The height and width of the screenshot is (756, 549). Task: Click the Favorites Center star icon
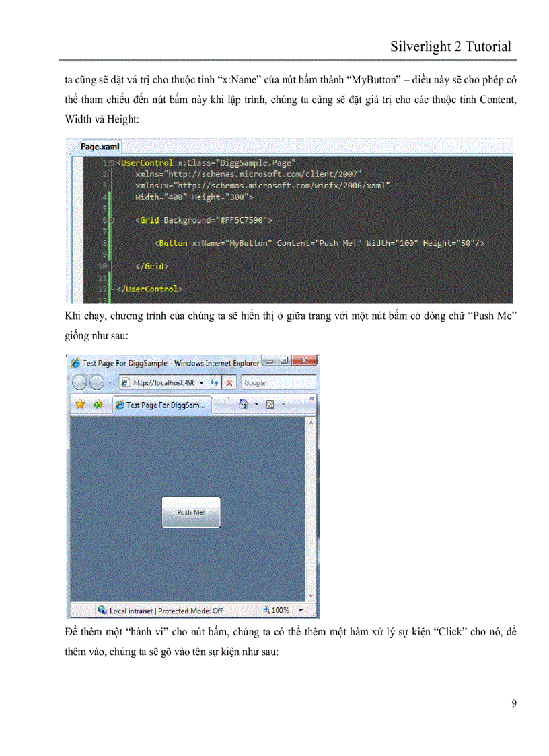pos(79,403)
